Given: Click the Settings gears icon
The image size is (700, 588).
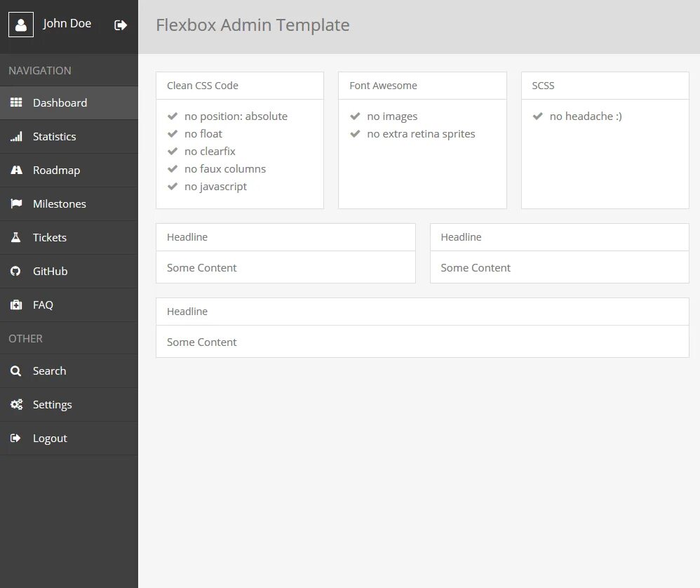Looking at the screenshot, I should pos(16,405).
